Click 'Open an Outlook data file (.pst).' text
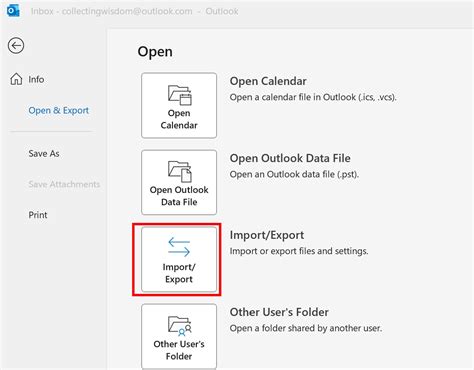Image resolution: width=474 pixels, height=370 pixels. pyautogui.click(x=294, y=174)
